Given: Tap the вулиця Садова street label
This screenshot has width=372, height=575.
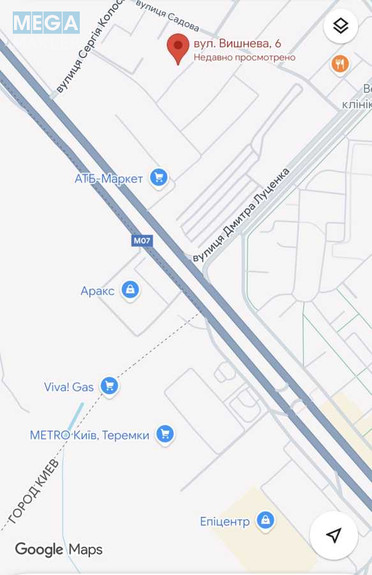Looking at the screenshot, I should click(167, 15).
